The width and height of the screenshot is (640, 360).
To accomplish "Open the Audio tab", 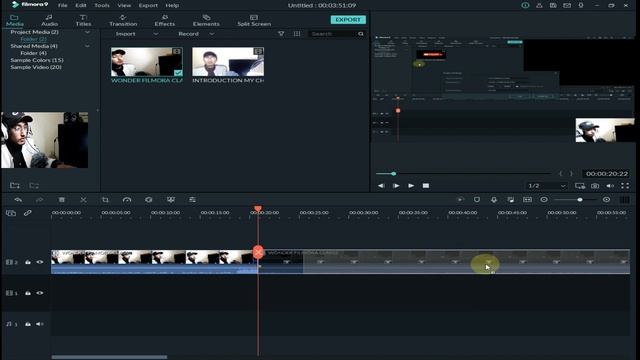I will [x=49, y=20].
